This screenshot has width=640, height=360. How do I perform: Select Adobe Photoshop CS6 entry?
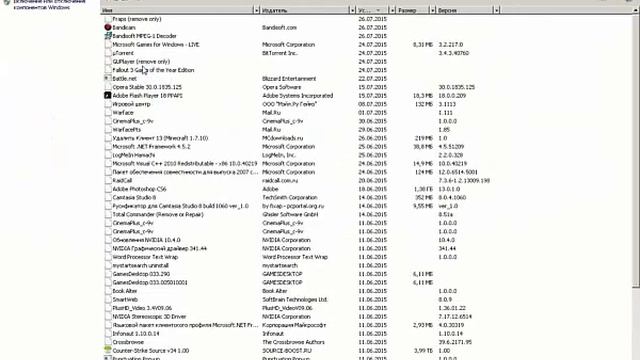pyautogui.click(x=139, y=189)
